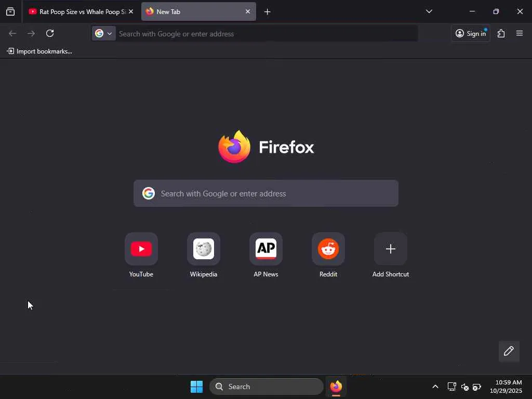The image size is (532, 399).
Task: Open the Firefox application menu
Action: 520,33
